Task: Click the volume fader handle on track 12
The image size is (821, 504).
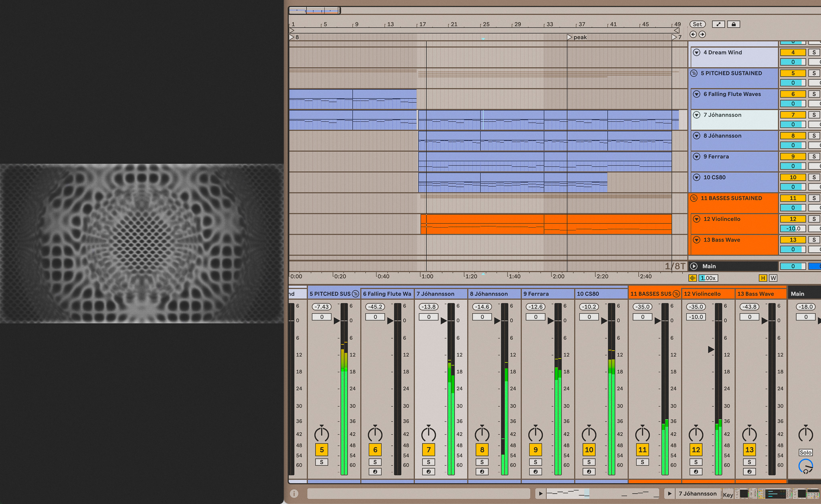Action: pos(711,349)
